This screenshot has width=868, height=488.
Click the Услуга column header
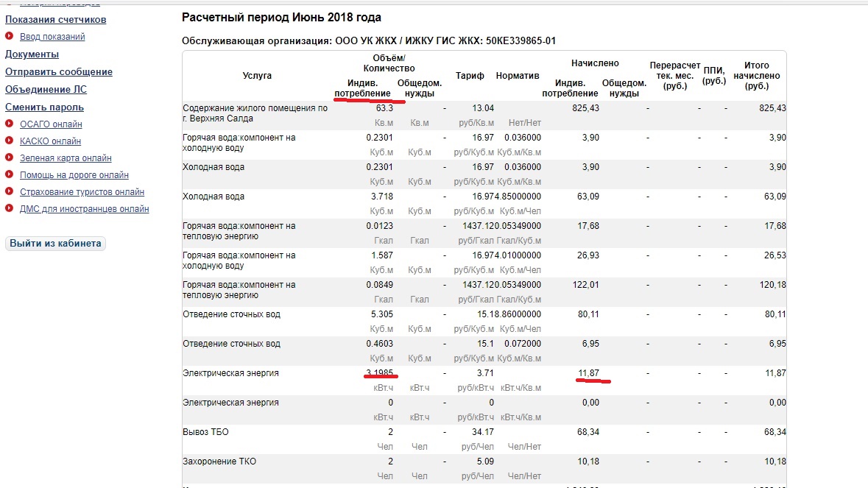click(x=257, y=76)
